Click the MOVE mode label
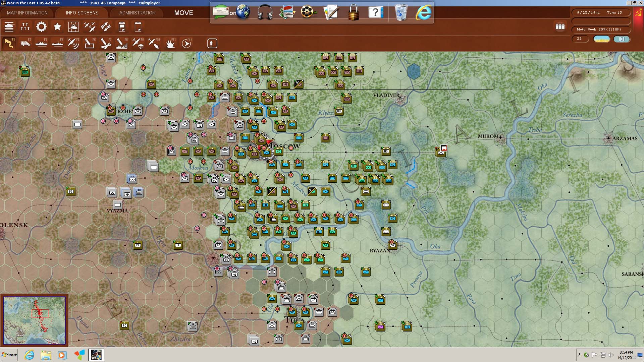The height and width of the screenshot is (362, 644). click(x=183, y=13)
